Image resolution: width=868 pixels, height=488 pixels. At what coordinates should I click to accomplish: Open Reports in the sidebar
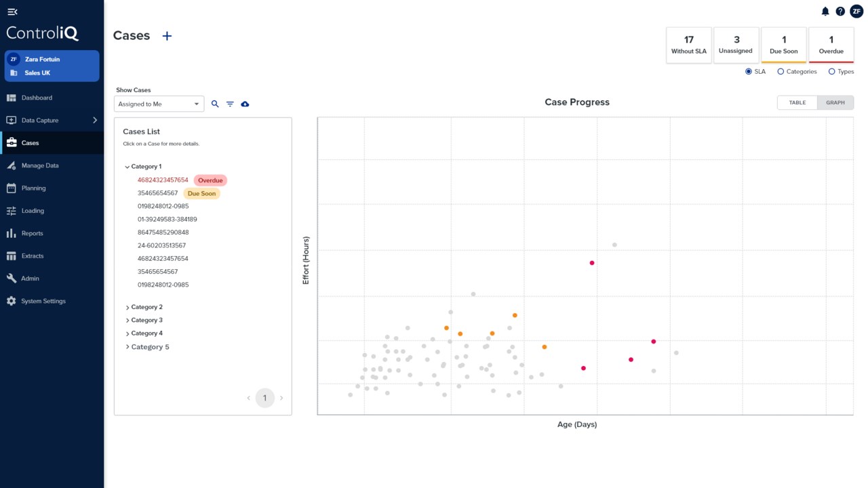pos(32,233)
